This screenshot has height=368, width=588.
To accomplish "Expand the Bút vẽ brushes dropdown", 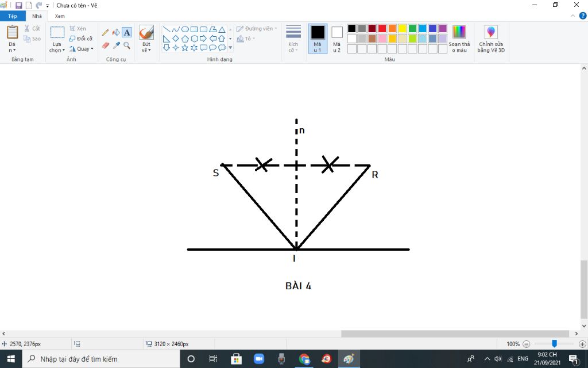I will pos(146,47).
